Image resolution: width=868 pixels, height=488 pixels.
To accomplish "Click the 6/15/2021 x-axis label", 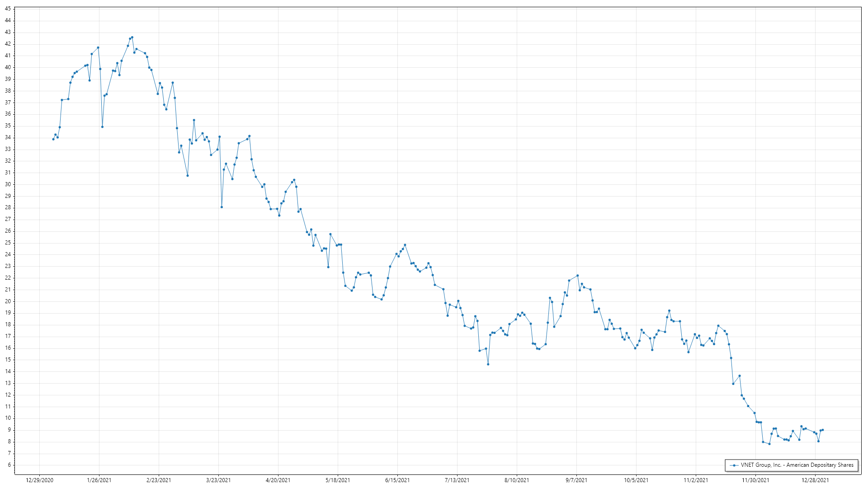I will 397,480.
